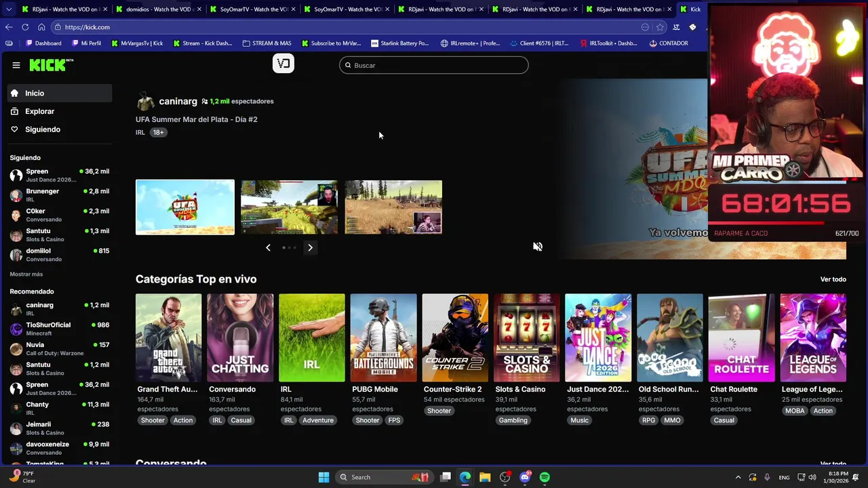Image resolution: width=868 pixels, height=488 pixels.
Task: Open Just Dance 2026 category card
Action: [598, 338]
